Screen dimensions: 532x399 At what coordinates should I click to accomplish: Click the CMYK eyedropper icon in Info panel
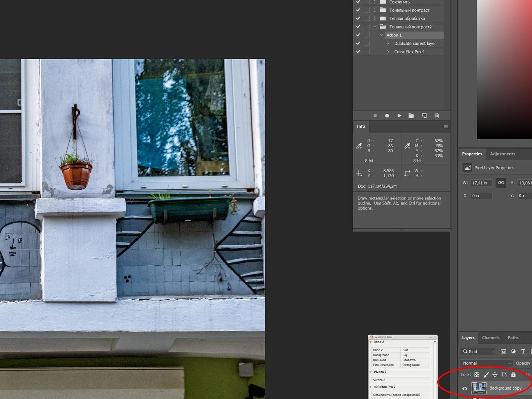click(x=407, y=146)
